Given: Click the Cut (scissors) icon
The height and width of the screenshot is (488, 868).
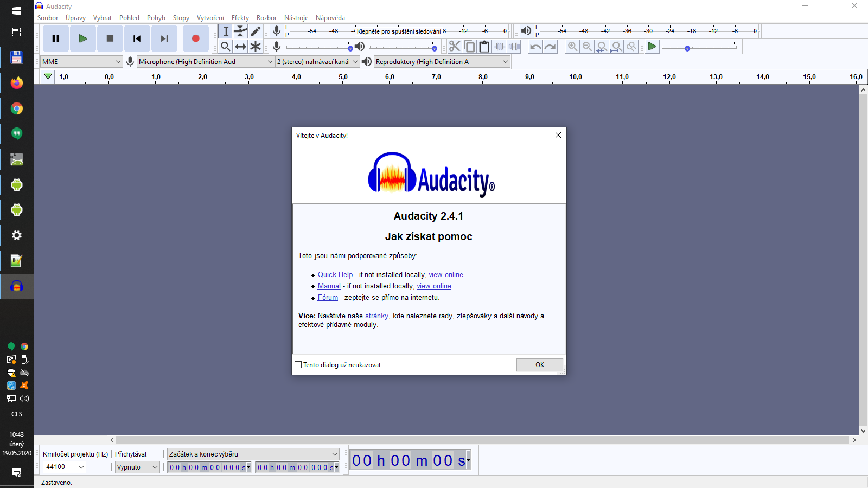Looking at the screenshot, I should tap(455, 47).
